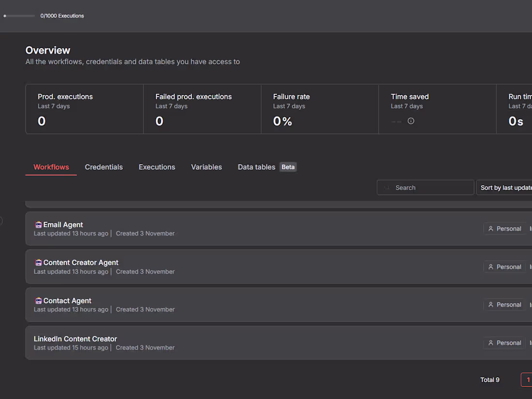
Task: Click the info icon next to Time saved
Action: pyautogui.click(x=411, y=121)
